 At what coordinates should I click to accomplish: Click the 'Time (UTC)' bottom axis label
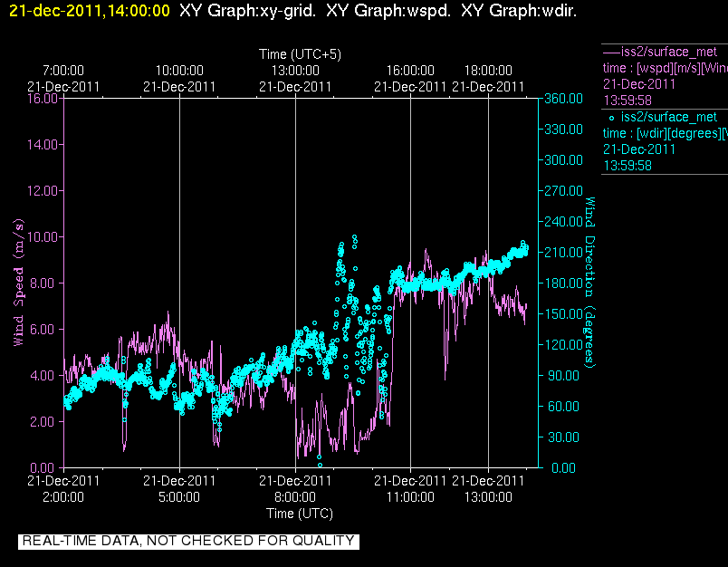point(300,514)
